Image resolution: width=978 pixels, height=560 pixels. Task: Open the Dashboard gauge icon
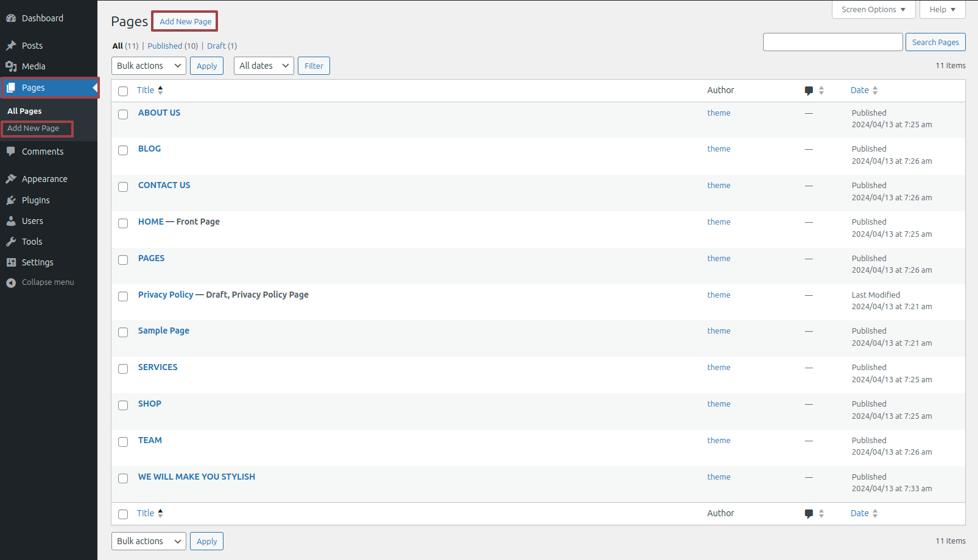click(11, 18)
